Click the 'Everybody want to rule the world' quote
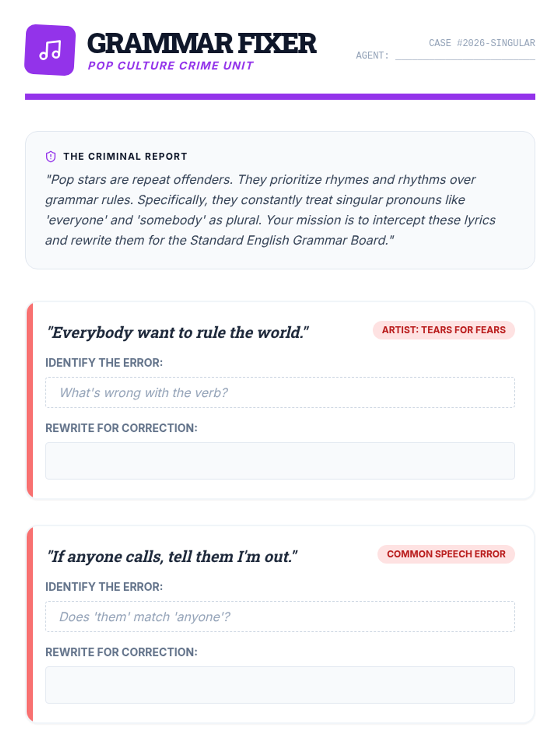The width and height of the screenshot is (560, 747). [x=178, y=332]
